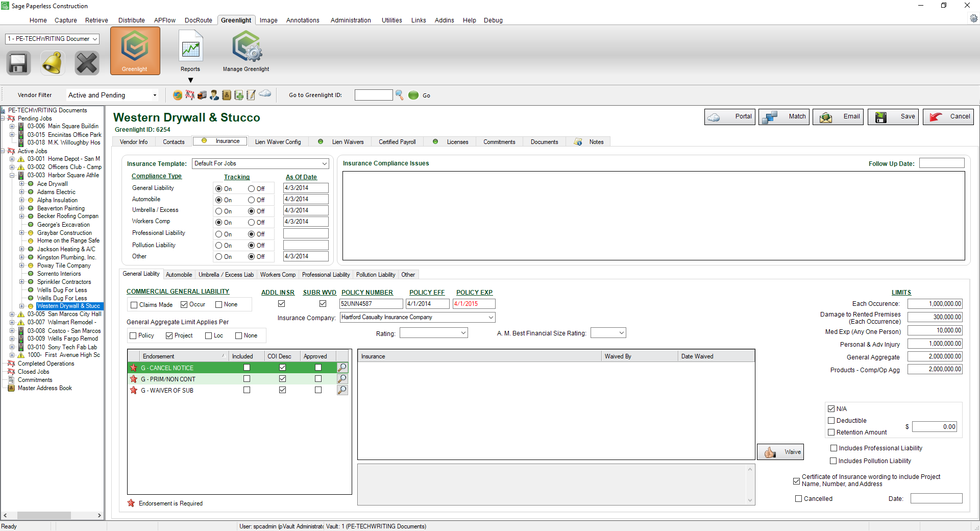Select Closed Jobs in the tree
The height and width of the screenshot is (531, 980).
[x=34, y=372]
